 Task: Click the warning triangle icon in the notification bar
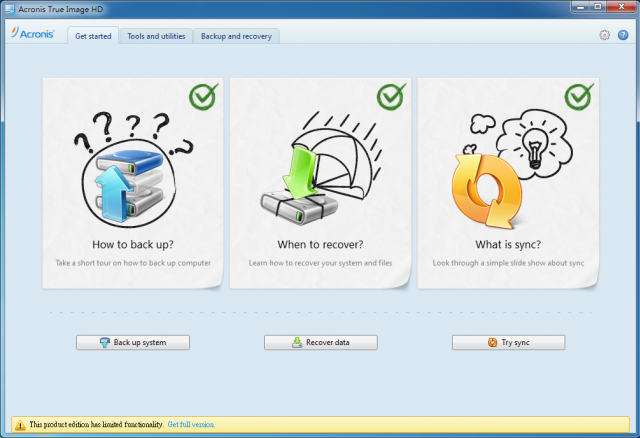pyautogui.click(x=20, y=425)
